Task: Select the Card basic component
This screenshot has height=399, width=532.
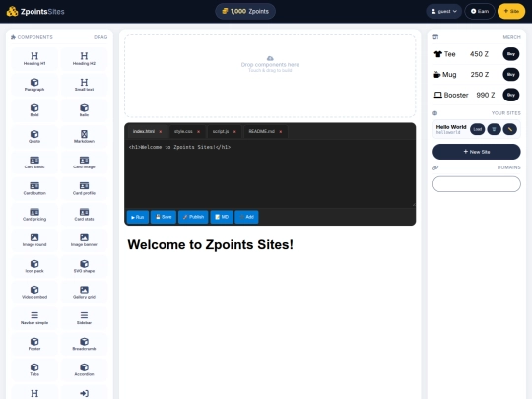Action: 34,163
